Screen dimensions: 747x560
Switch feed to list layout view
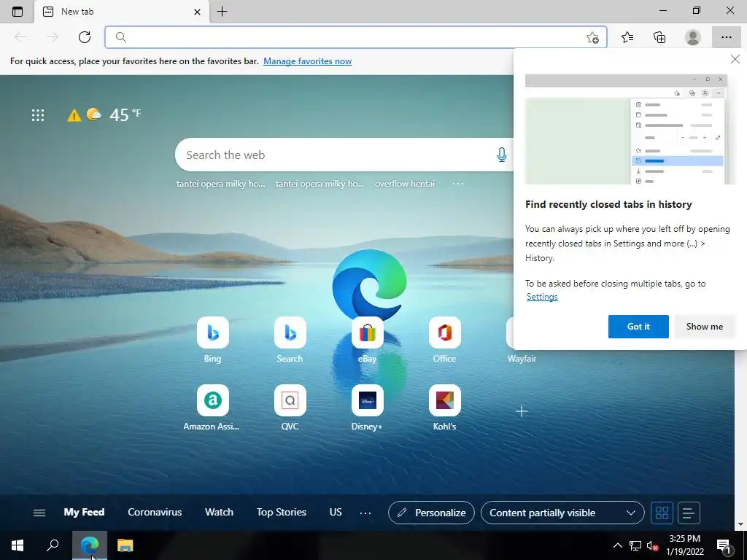point(689,513)
